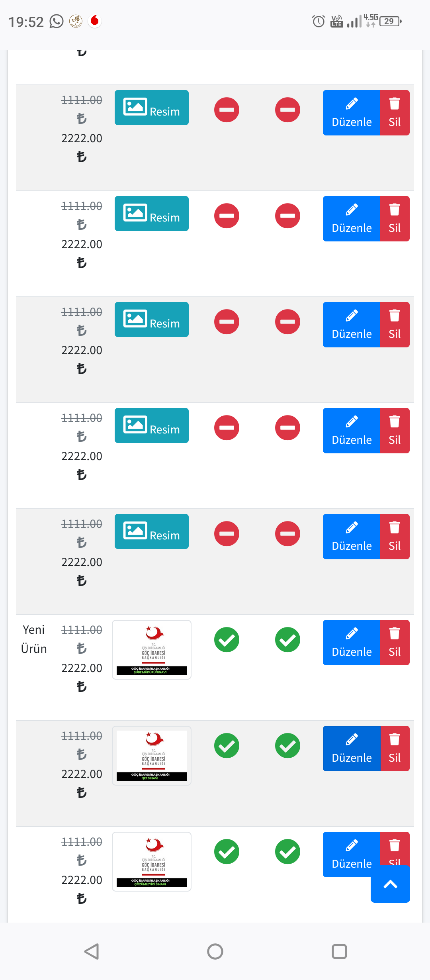Delete the Şef Sınavı product with Sil
This screenshot has height=980, width=430.
pos(395,748)
